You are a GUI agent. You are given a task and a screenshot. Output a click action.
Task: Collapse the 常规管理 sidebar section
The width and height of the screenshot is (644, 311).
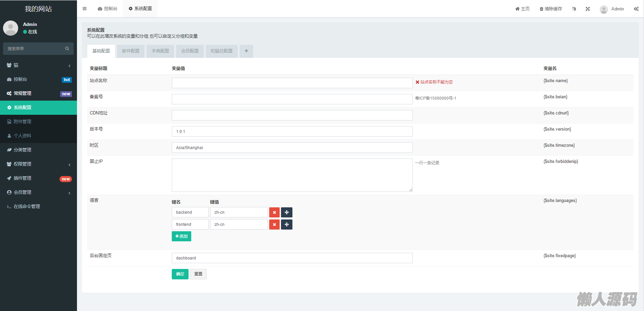click(38, 94)
